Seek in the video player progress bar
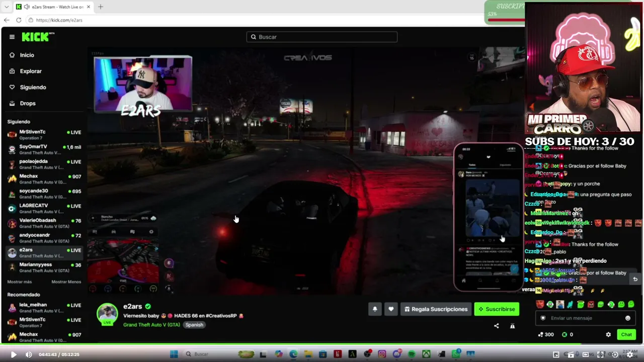The width and height of the screenshot is (644, 362). click(322, 344)
